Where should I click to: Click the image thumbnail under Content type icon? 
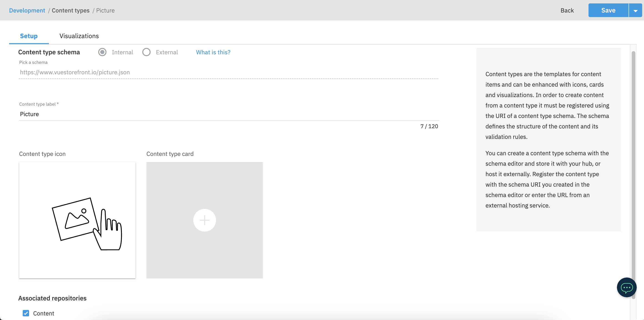click(x=77, y=220)
